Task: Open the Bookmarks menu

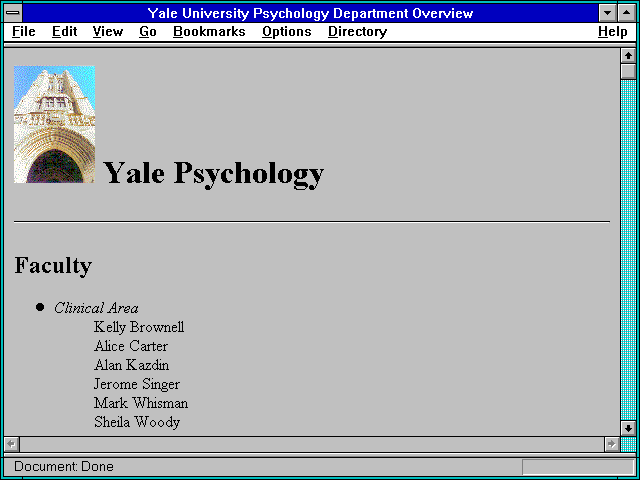Action: [209, 32]
